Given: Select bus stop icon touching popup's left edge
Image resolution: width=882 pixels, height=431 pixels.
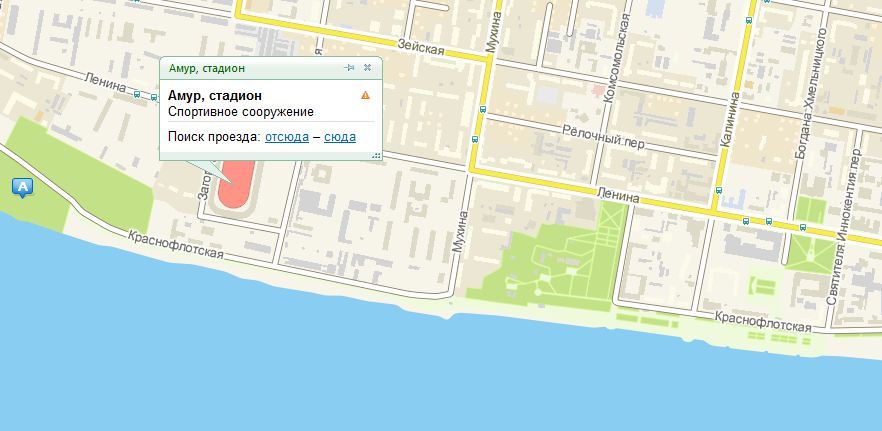Looking at the screenshot, I should click(154, 97).
